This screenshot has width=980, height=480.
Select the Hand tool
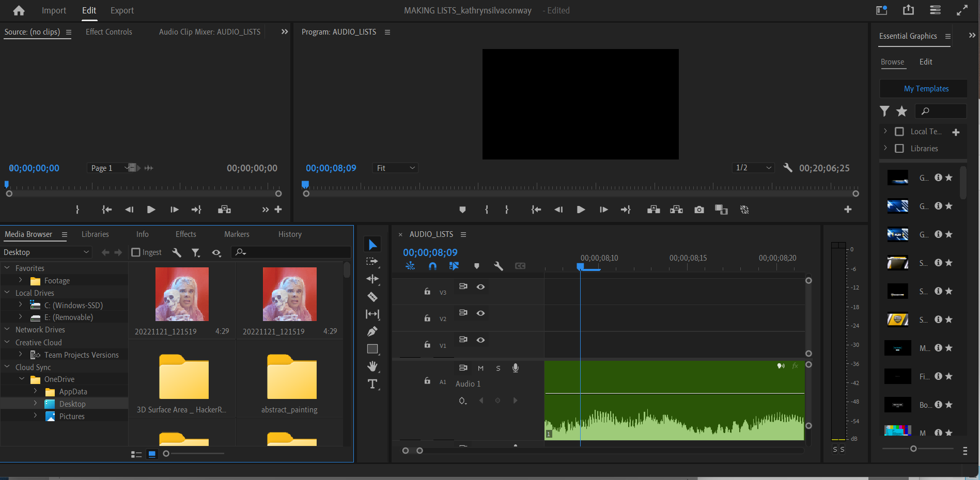coord(372,366)
